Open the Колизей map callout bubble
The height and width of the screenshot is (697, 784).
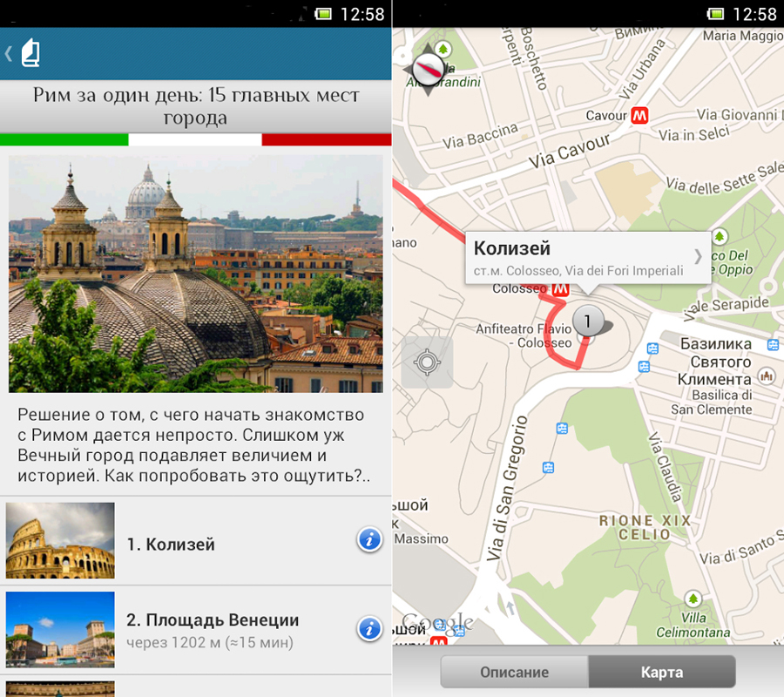point(588,259)
